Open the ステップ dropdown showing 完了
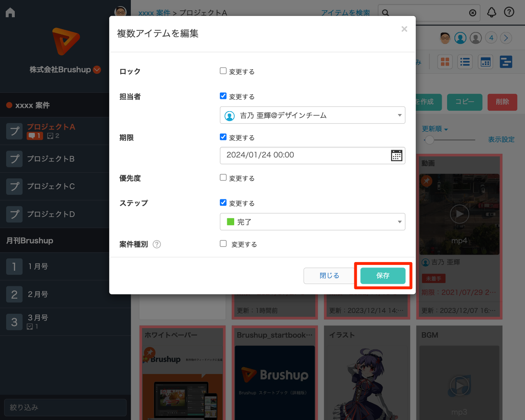 pyautogui.click(x=313, y=222)
